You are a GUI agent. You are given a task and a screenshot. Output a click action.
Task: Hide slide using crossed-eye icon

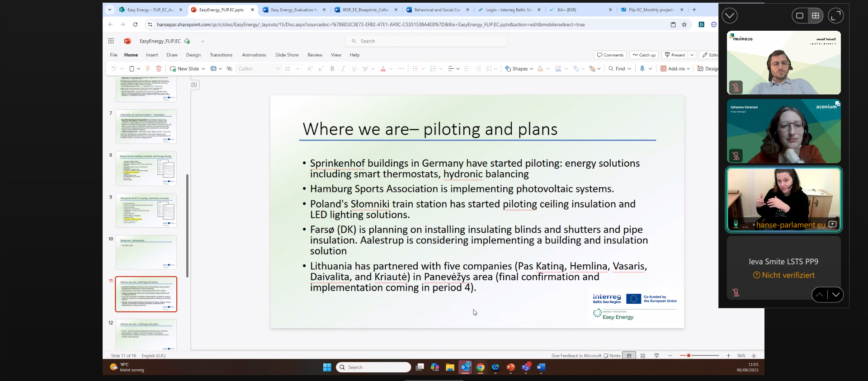[x=229, y=69]
